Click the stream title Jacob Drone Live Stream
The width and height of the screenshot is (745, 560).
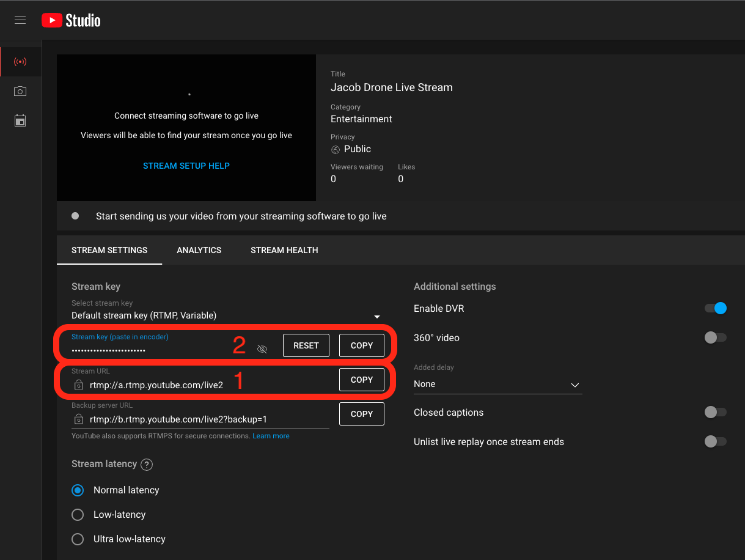tap(392, 87)
